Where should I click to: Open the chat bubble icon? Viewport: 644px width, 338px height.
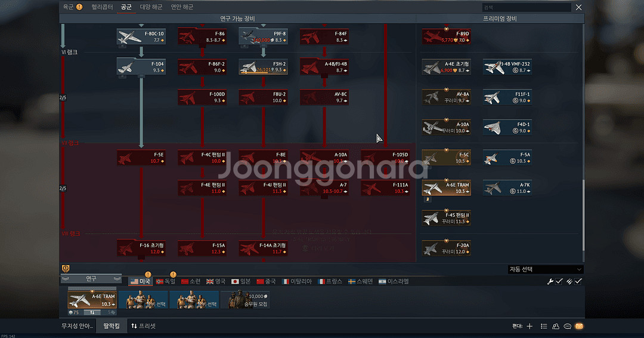click(x=567, y=326)
